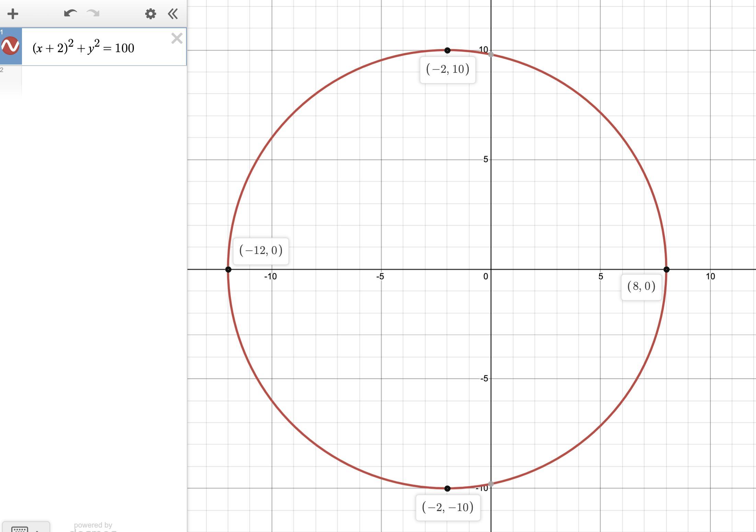Select the point (-2, -10) on circle
Viewport: 756px width, 532px height.
coord(447,488)
